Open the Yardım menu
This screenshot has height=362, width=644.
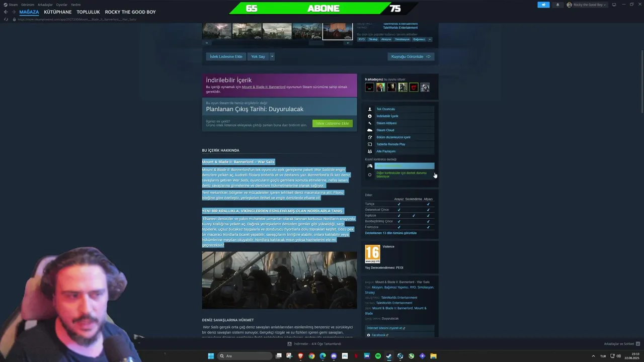75,5
